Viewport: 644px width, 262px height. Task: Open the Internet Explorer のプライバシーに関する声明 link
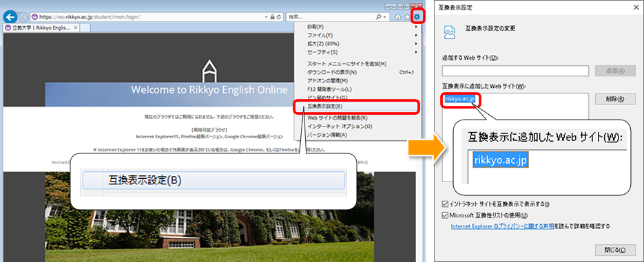(x=502, y=226)
